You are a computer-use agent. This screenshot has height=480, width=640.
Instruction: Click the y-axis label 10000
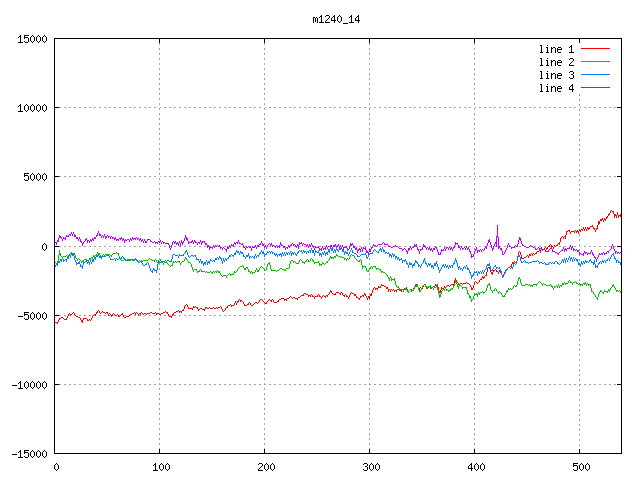pos(32,108)
